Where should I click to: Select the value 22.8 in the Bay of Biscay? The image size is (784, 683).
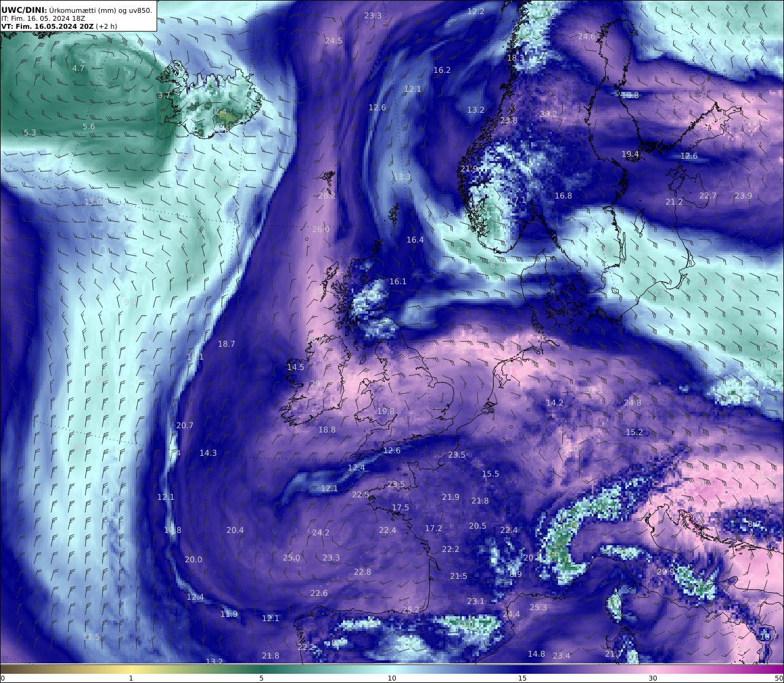[x=363, y=572]
